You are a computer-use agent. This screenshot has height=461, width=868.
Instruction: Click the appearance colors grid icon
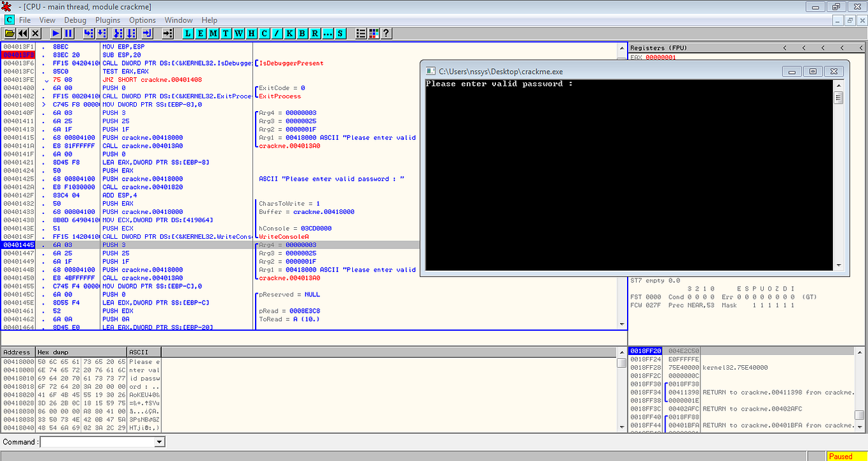[373, 33]
